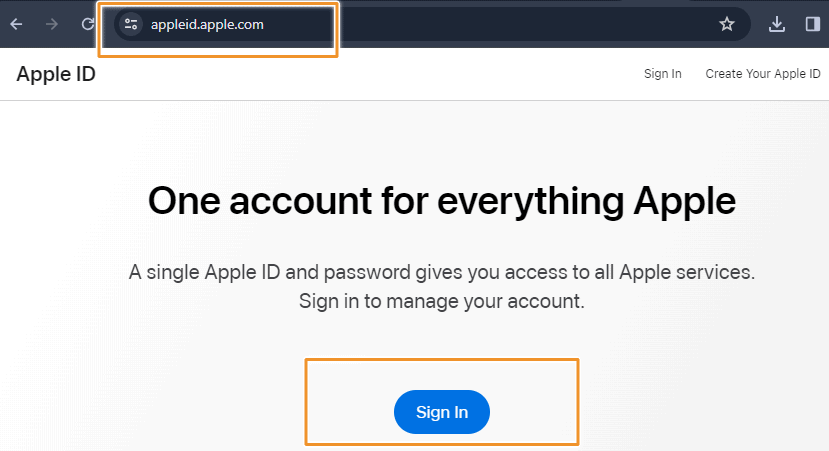Go back to the previous page
Viewport: 829px width, 451px height.
pos(16,24)
